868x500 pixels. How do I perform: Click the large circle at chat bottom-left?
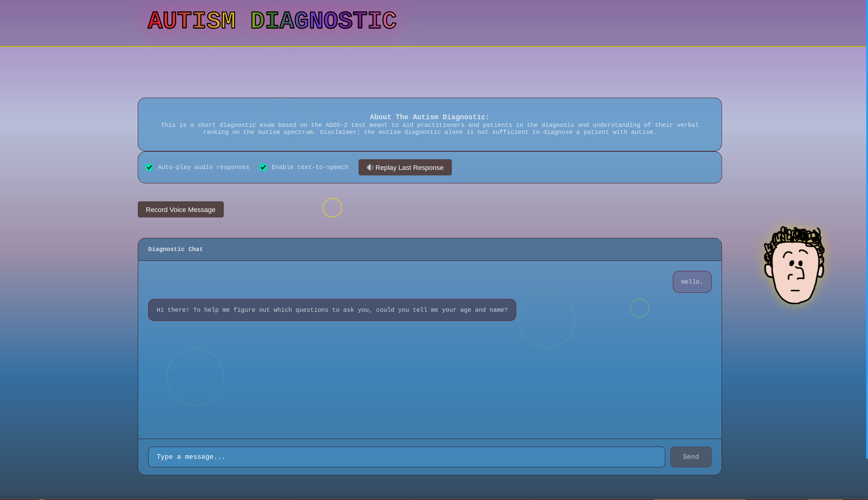tap(195, 377)
